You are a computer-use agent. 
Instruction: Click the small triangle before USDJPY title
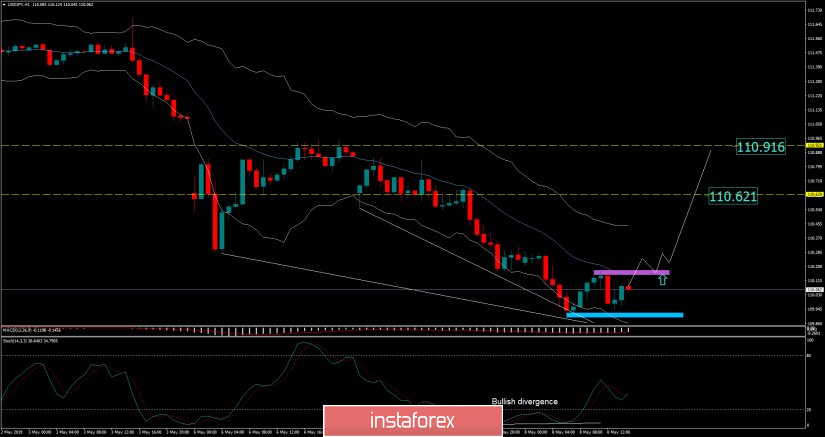point(4,4)
